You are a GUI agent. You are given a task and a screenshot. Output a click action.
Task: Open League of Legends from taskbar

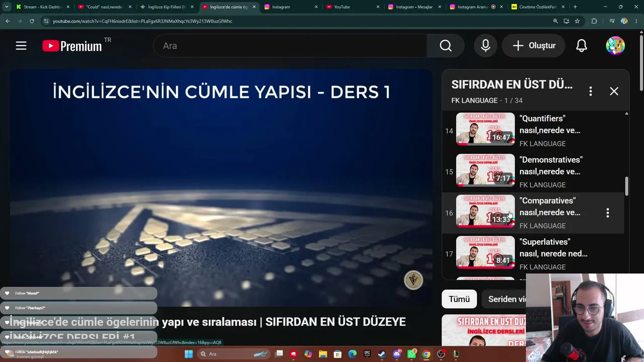(x=456, y=354)
